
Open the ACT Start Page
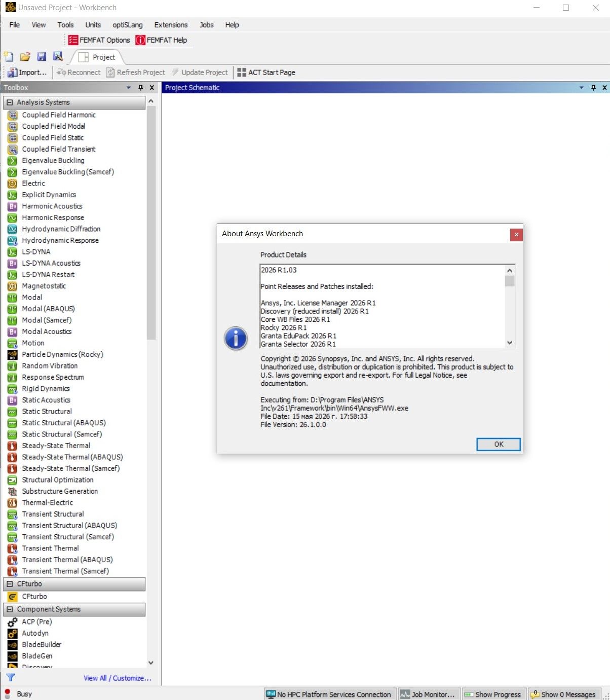[x=266, y=72]
